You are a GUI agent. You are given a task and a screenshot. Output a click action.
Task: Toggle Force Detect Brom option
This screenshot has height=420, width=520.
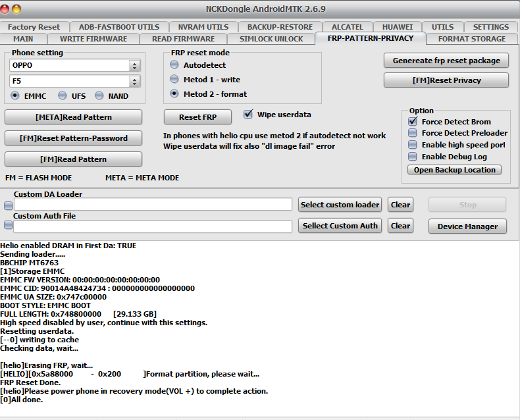tap(413, 121)
